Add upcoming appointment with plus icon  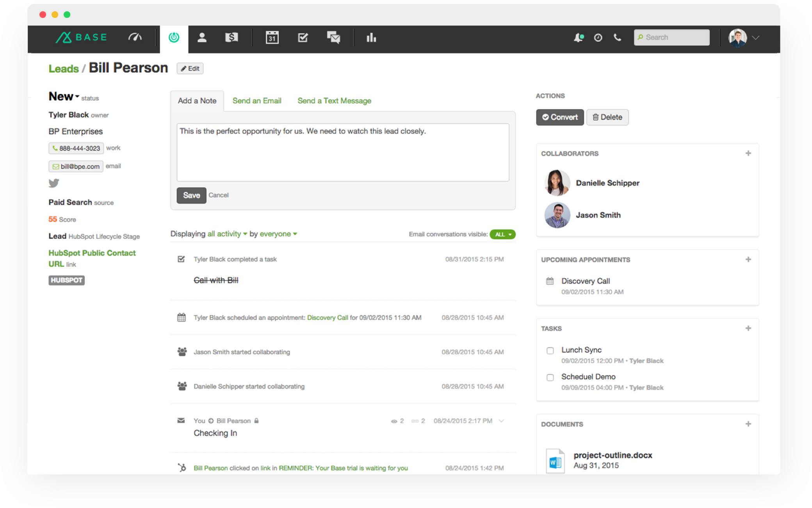click(748, 259)
